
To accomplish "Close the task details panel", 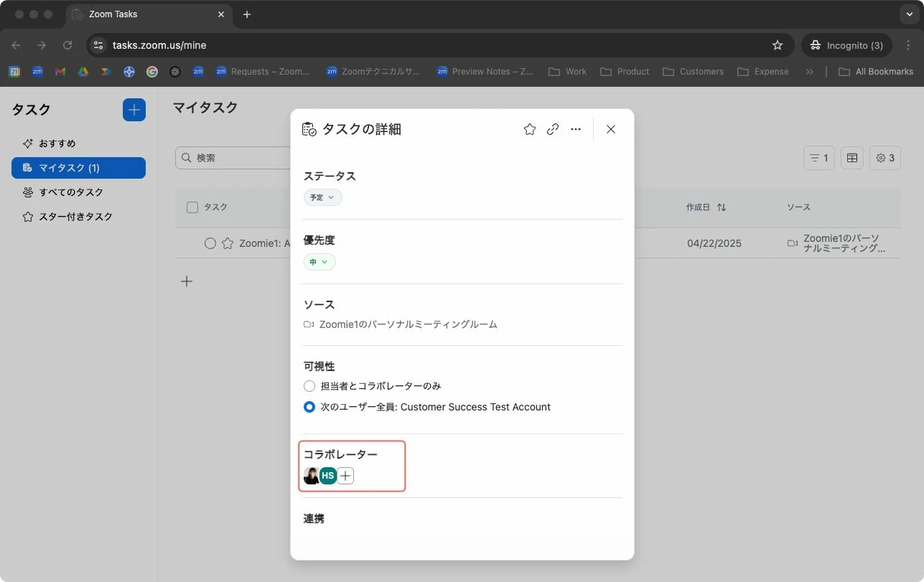I will 611,129.
